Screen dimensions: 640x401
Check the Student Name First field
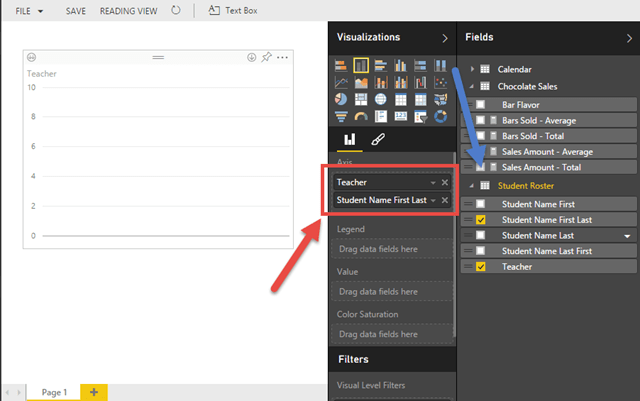[x=482, y=203]
